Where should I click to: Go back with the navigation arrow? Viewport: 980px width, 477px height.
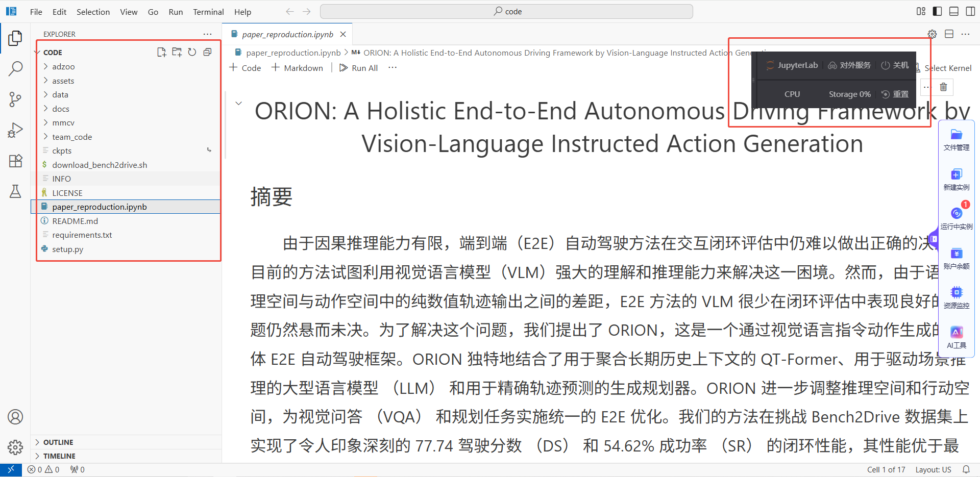[x=290, y=11]
